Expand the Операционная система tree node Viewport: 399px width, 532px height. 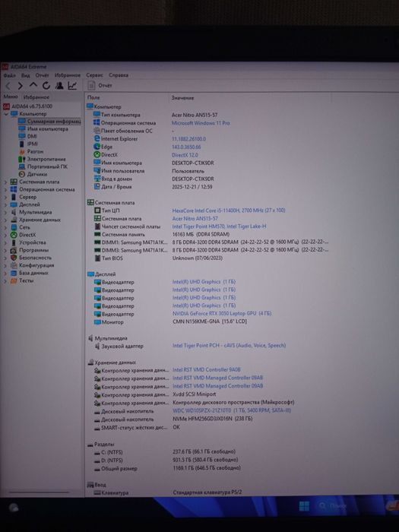[x=5, y=190]
